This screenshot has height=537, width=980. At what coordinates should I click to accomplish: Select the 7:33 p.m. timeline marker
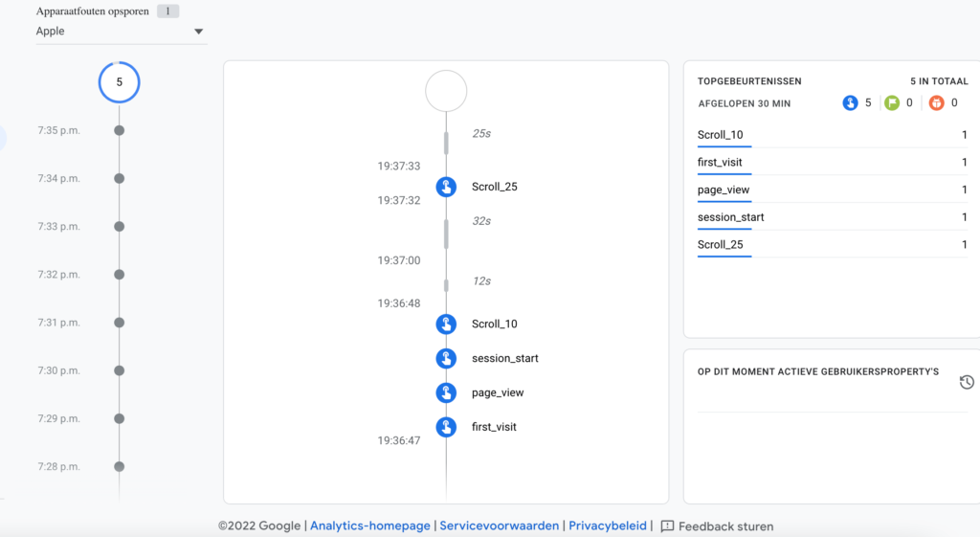(x=120, y=226)
